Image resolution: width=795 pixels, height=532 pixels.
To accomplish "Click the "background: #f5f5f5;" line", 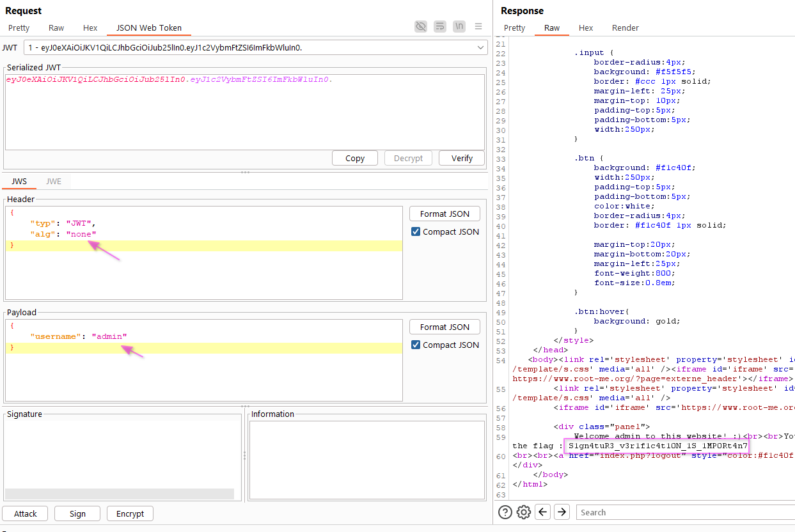I will (645, 72).
